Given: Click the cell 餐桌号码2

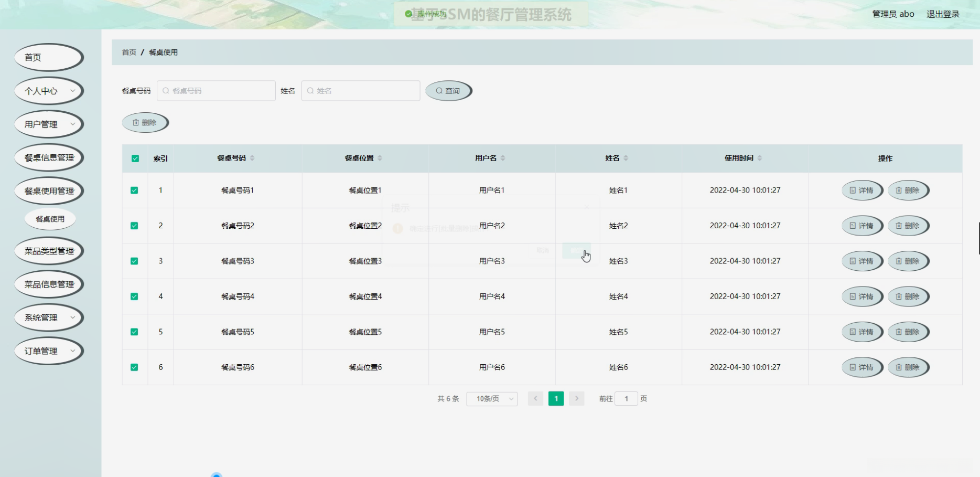Looking at the screenshot, I should tap(238, 226).
